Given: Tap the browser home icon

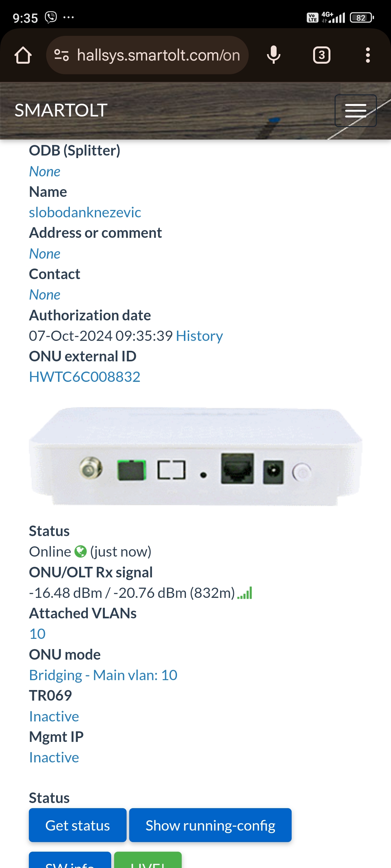Looking at the screenshot, I should pos(23,55).
